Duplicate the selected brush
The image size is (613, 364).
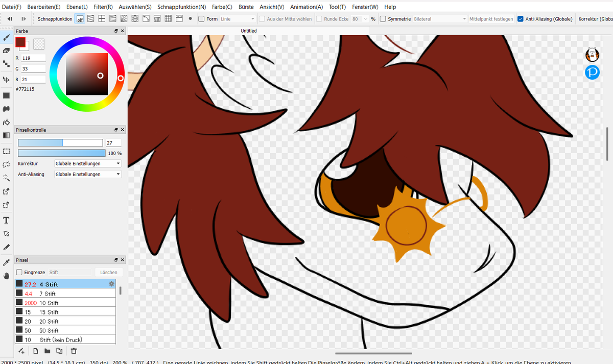[x=59, y=351]
